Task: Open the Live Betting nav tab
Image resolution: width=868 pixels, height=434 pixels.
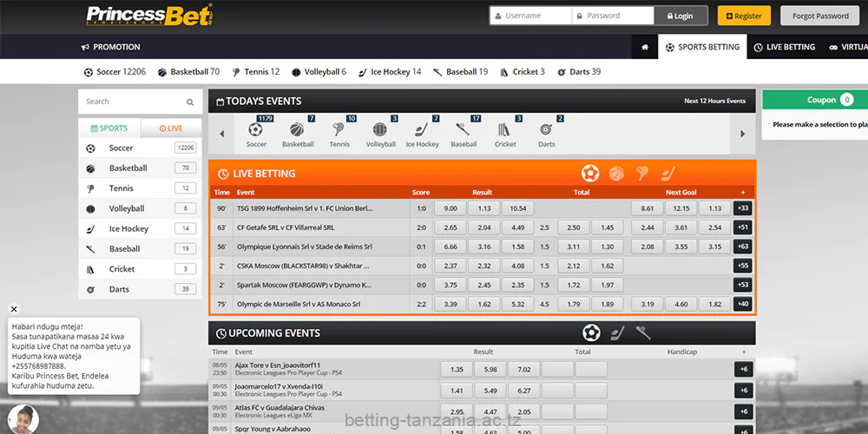Action: pos(785,47)
